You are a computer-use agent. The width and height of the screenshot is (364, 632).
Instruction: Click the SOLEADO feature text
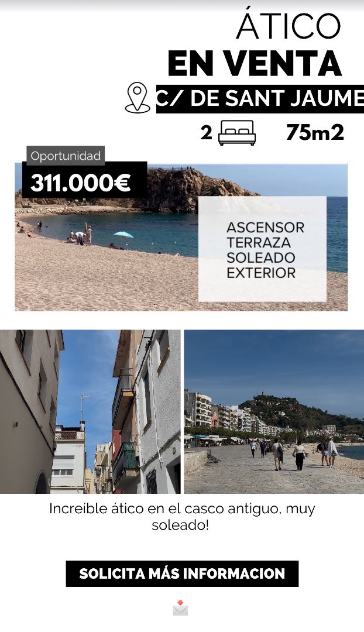click(261, 257)
